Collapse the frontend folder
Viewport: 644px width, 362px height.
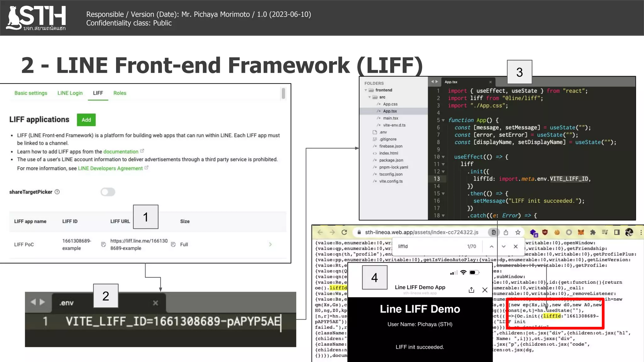366,90
